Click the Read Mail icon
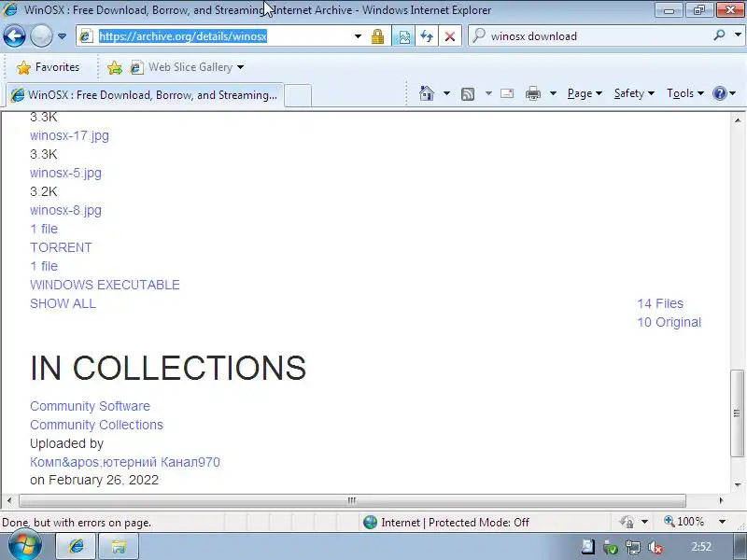 click(507, 93)
